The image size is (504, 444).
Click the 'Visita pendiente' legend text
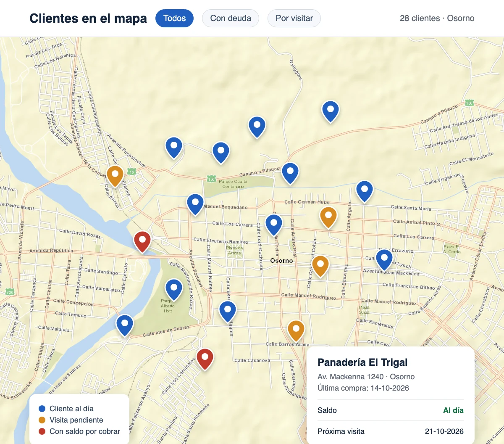coord(76,420)
